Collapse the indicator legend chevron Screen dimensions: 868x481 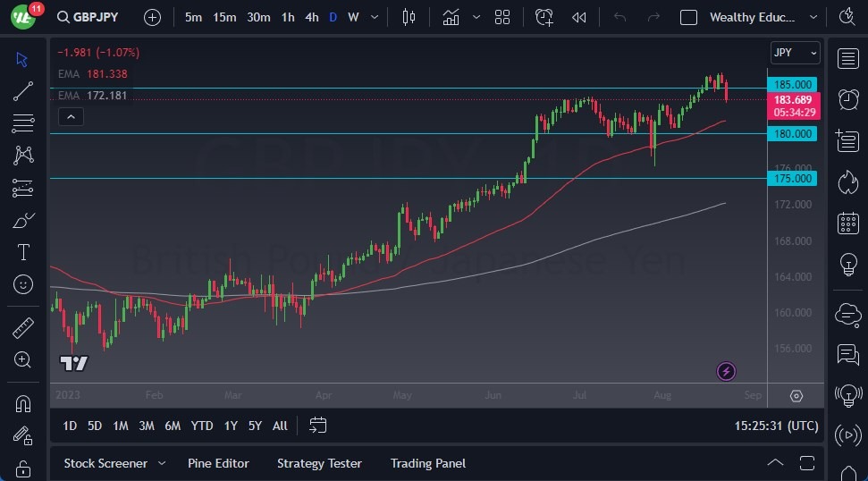tap(70, 116)
